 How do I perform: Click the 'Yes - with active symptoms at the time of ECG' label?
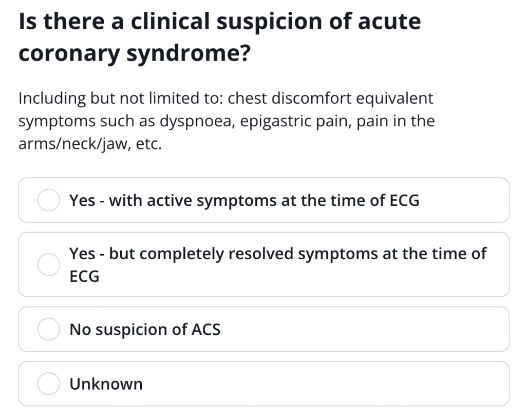[x=244, y=200]
